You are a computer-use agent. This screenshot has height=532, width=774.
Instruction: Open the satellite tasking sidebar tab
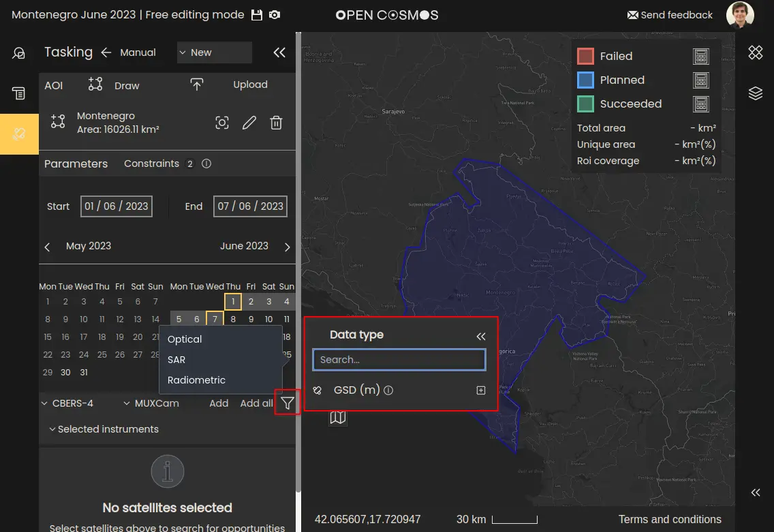coord(19,134)
